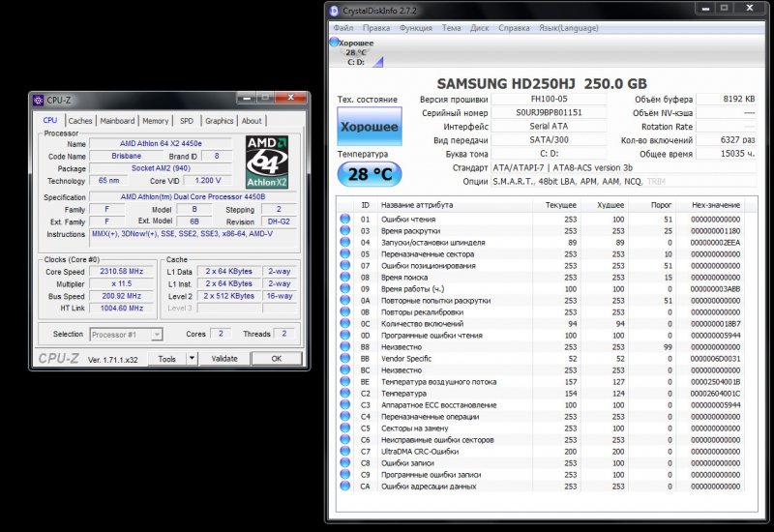Open the Язык(Language) menu
Viewport: 774px width, 532px height.
coord(569,28)
